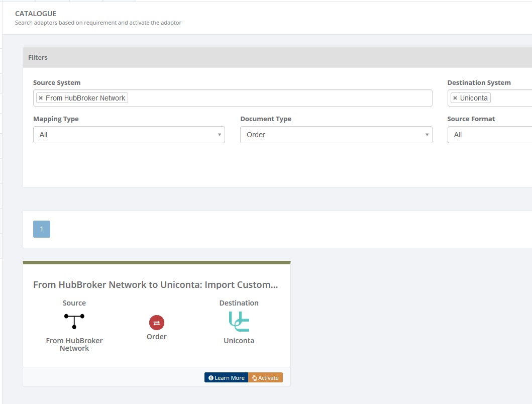The image size is (532, 404).
Task: Open the Mapping Type dropdown
Action: [x=129, y=135]
